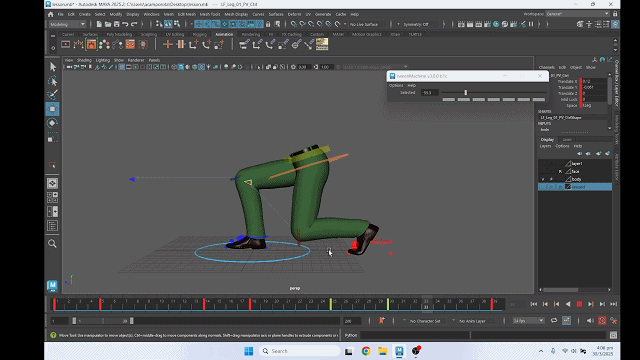The width and height of the screenshot is (640, 360).
Task: Click the shelf scroll down arrow
Action: [x=615, y=49]
